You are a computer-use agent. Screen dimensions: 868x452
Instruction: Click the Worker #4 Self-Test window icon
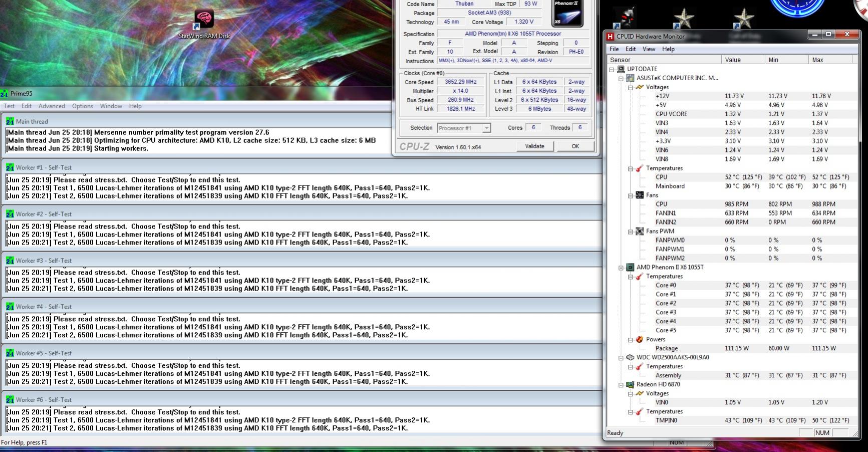point(10,307)
